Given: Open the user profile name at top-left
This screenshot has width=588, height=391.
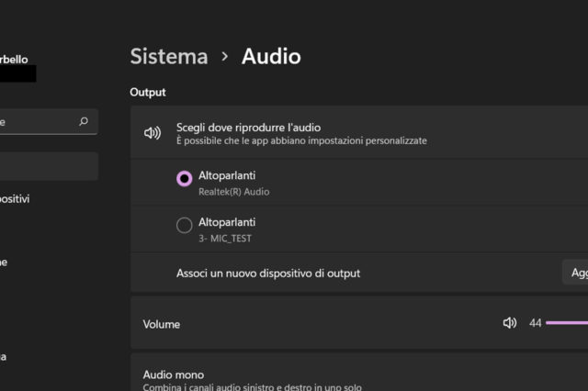Looking at the screenshot, I should 18,59.
